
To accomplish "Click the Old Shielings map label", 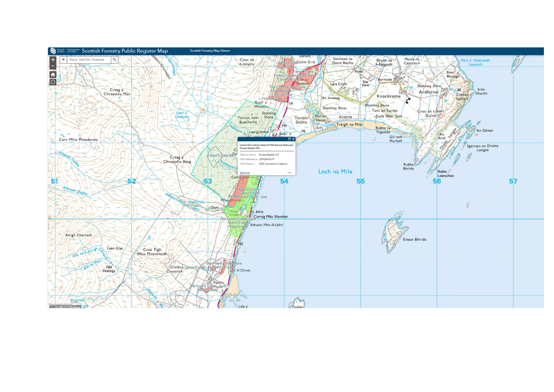I will tap(109, 269).
